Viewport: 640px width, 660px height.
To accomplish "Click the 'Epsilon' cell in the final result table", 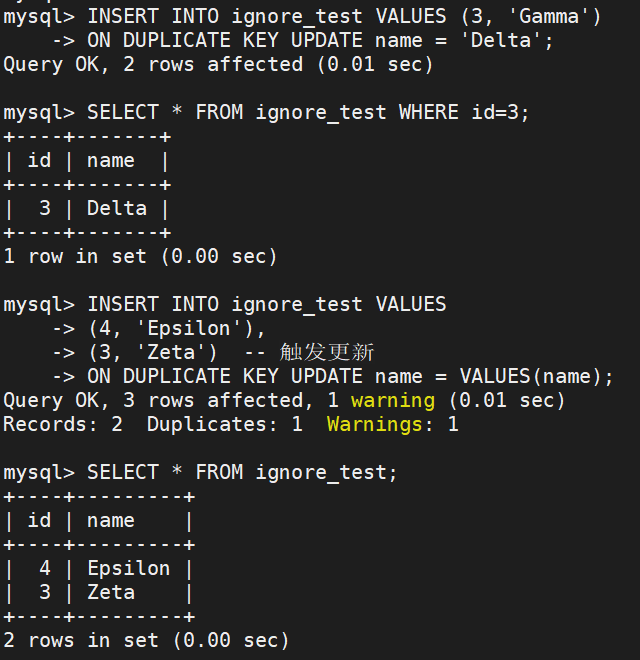I will [128, 568].
